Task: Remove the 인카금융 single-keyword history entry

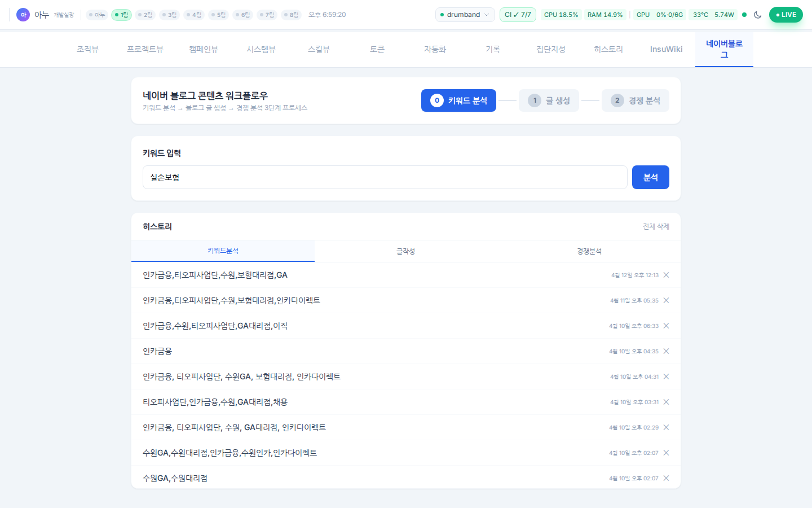Action: [x=666, y=351]
